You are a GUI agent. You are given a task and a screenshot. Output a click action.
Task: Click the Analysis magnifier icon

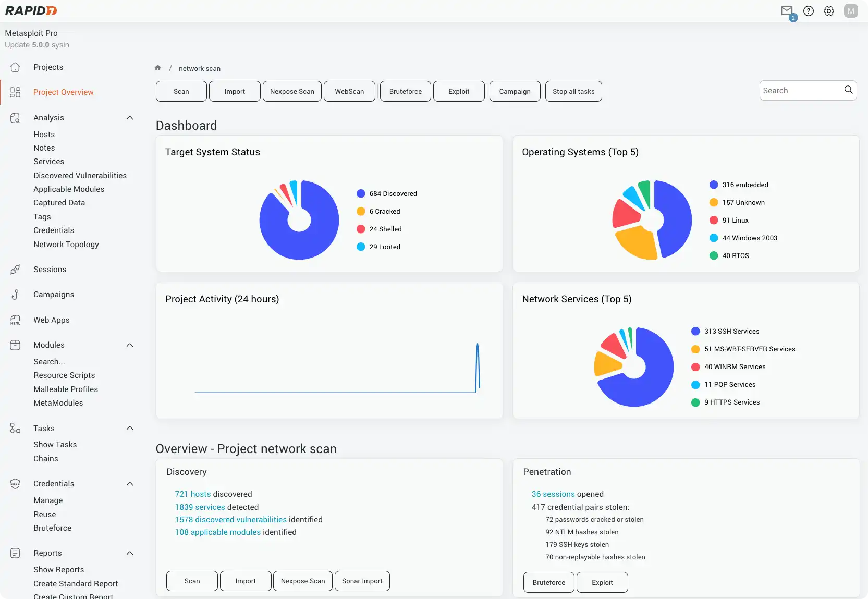15,117
